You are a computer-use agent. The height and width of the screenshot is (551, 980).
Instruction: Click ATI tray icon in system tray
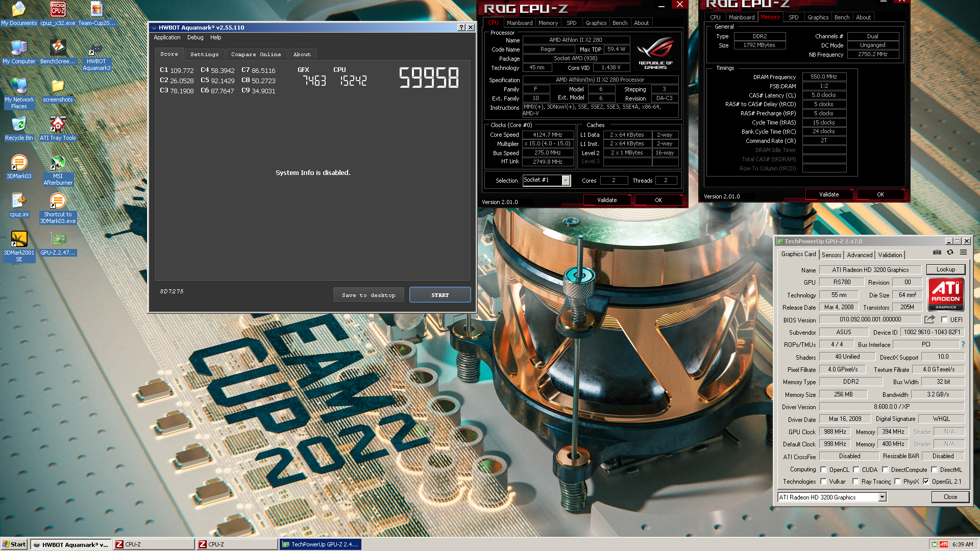[944, 544]
